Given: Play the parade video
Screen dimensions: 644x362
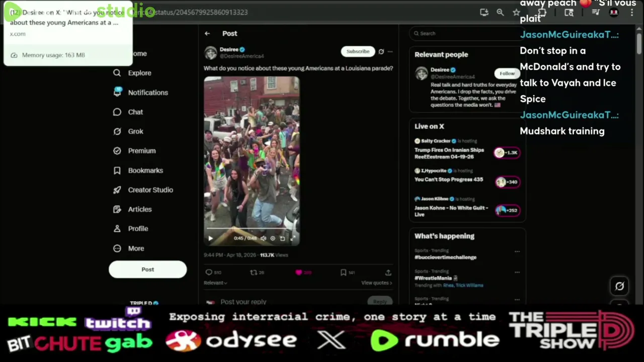Looking at the screenshot, I should tap(210, 238).
